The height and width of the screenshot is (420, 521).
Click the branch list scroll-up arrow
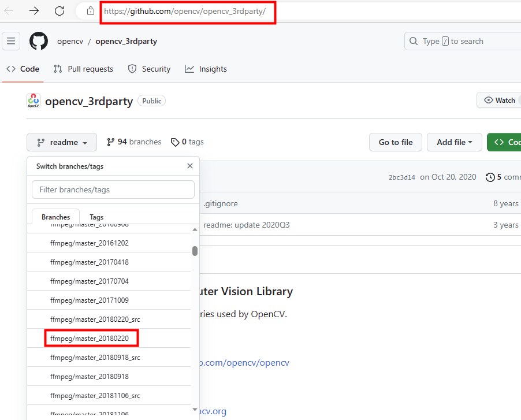195,229
